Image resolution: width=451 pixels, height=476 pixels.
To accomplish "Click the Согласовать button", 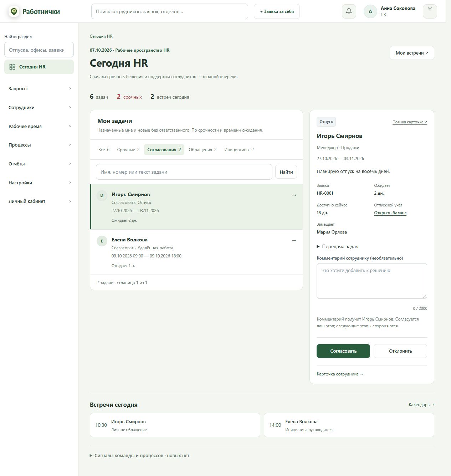I will point(343,351).
